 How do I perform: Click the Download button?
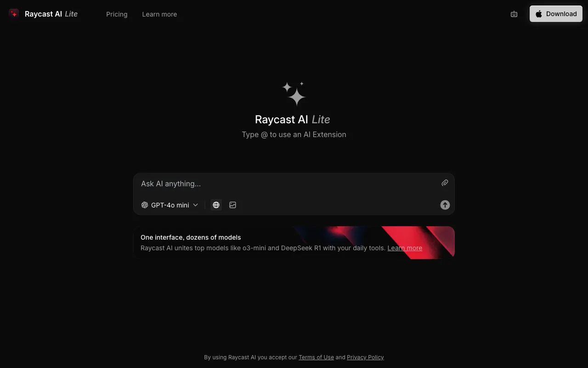pyautogui.click(x=556, y=14)
